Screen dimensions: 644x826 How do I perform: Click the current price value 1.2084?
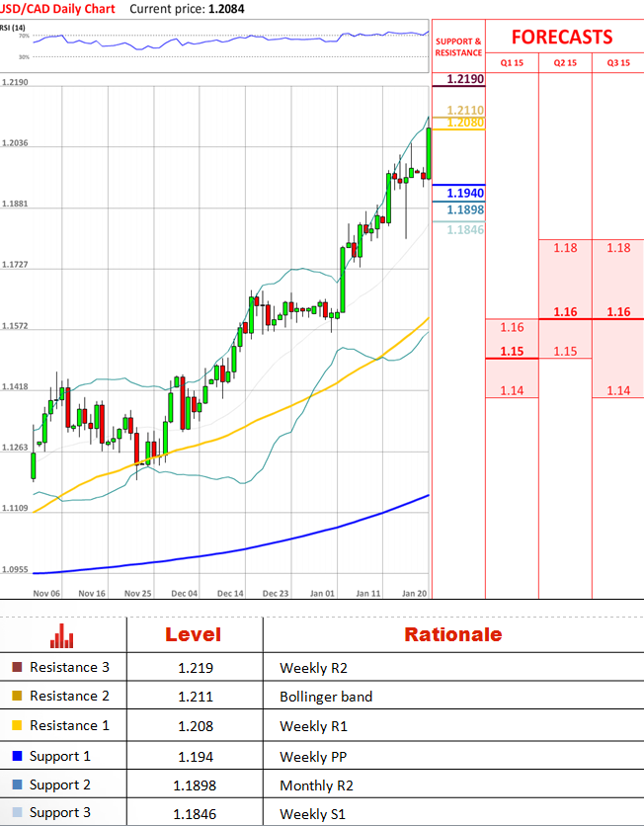point(226,9)
